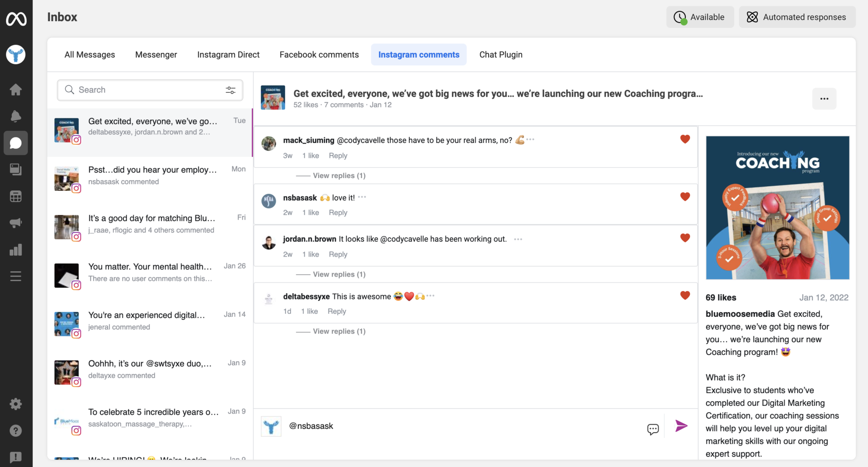Open Automated responses button
868x467 pixels.
[x=797, y=17]
